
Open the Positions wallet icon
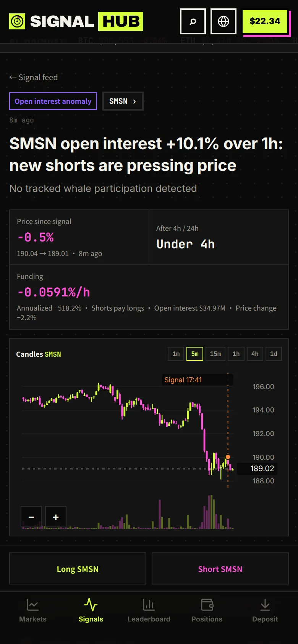click(207, 605)
